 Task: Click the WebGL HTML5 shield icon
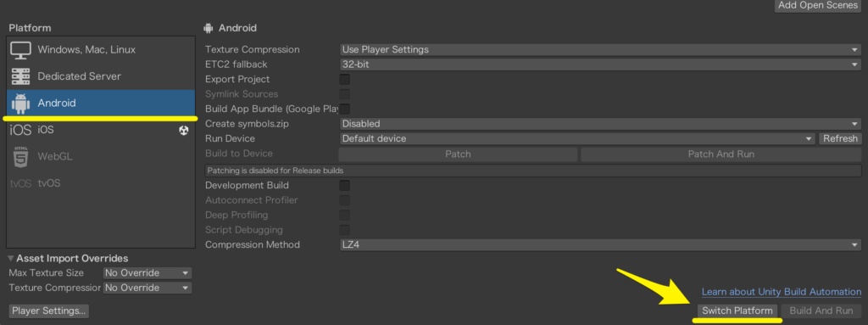20,156
